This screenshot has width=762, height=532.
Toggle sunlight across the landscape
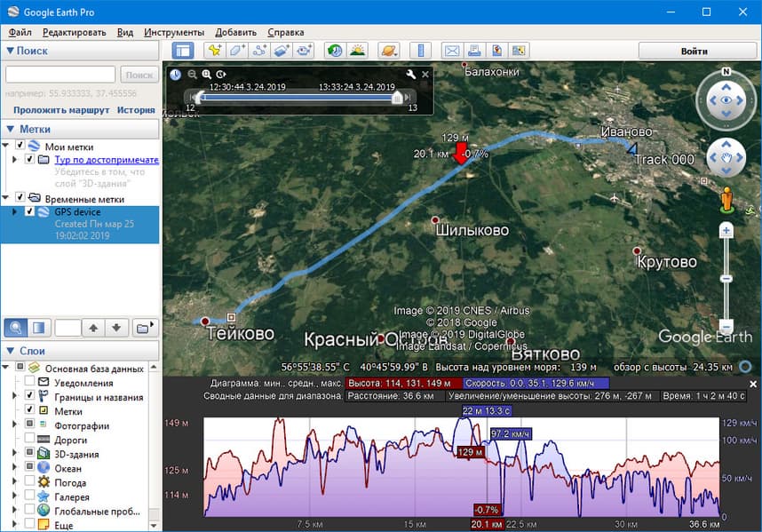click(x=357, y=51)
